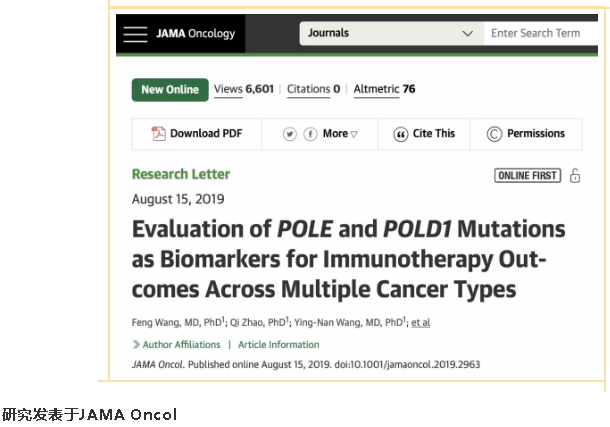The height and width of the screenshot is (427, 610).
Task: Click the JAMA Oncology logo
Action: pyautogui.click(x=196, y=34)
